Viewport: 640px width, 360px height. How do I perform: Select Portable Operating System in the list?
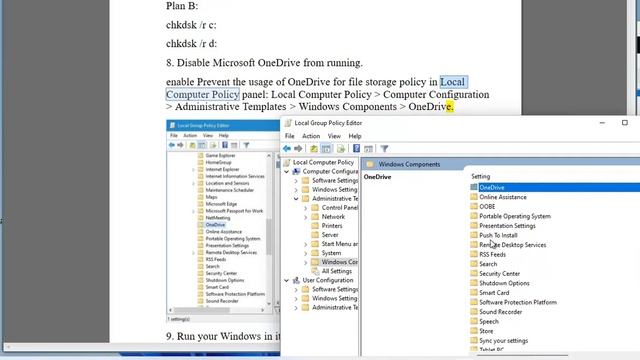pos(515,216)
